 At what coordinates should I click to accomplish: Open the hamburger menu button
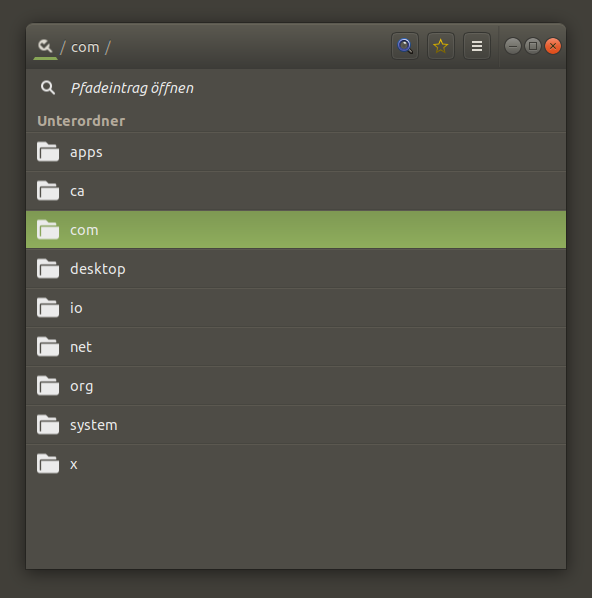(x=477, y=46)
